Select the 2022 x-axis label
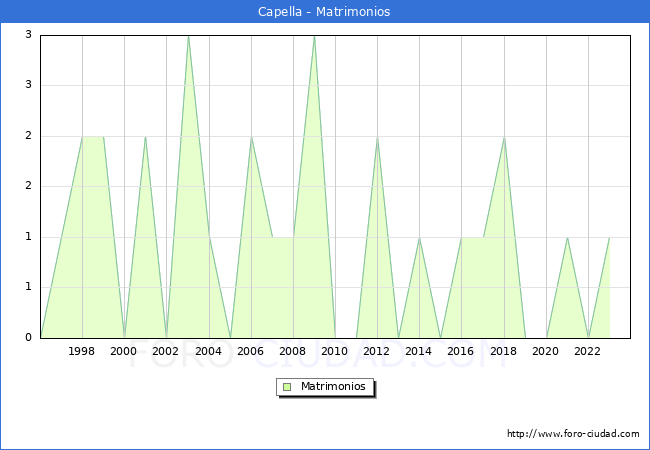This screenshot has width=650, height=450. tap(587, 351)
